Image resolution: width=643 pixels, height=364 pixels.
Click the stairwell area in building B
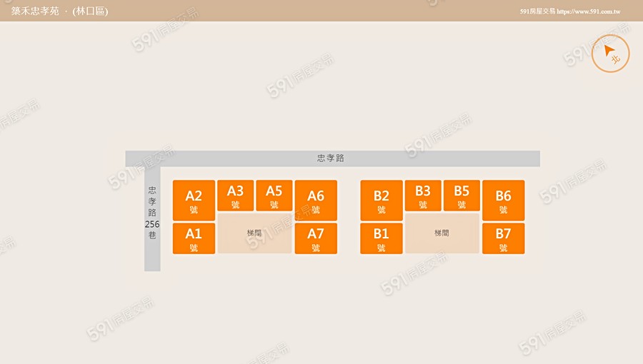click(442, 233)
